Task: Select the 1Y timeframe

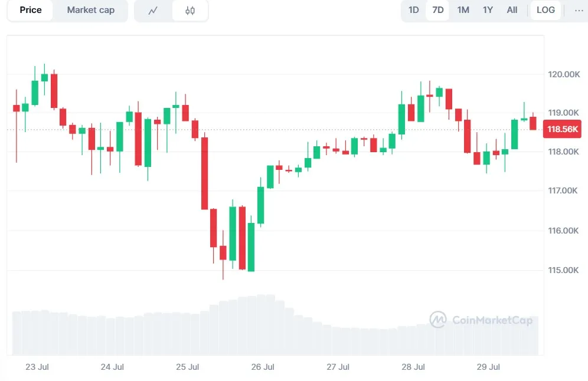Action: (488, 10)
